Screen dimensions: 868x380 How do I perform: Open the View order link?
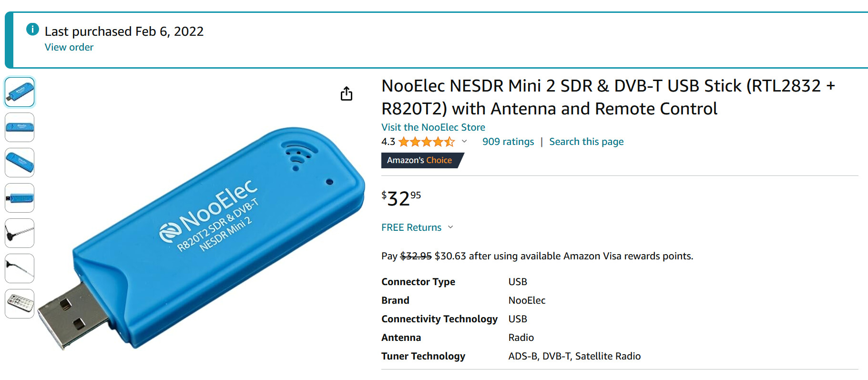(x=69, y=47)
